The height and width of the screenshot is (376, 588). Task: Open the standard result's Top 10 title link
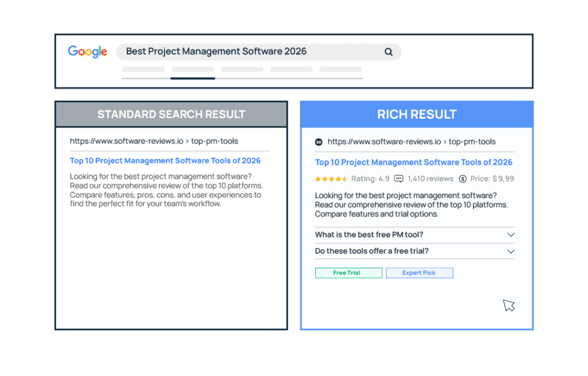click(x=165, y=161)
